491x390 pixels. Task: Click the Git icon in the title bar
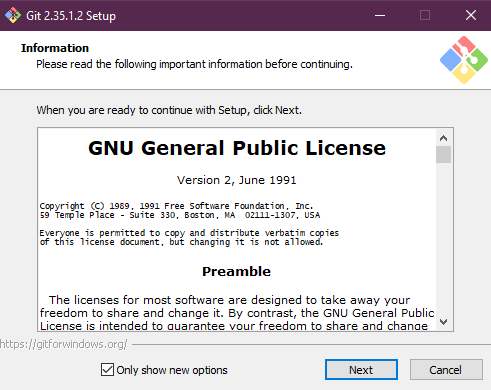pyautogui.click(x=13, y=15)
